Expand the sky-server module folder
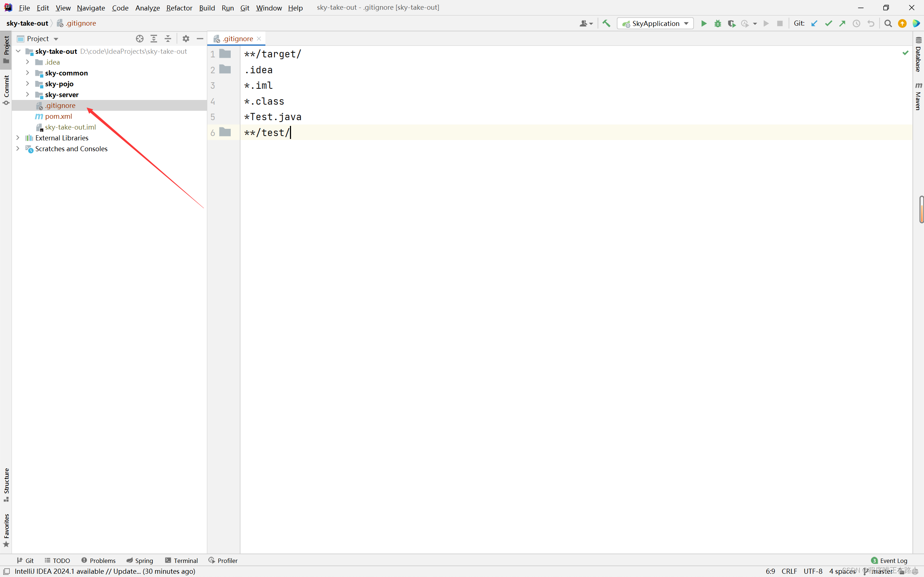Screen dimensions: 924x577 pos(27,94)
